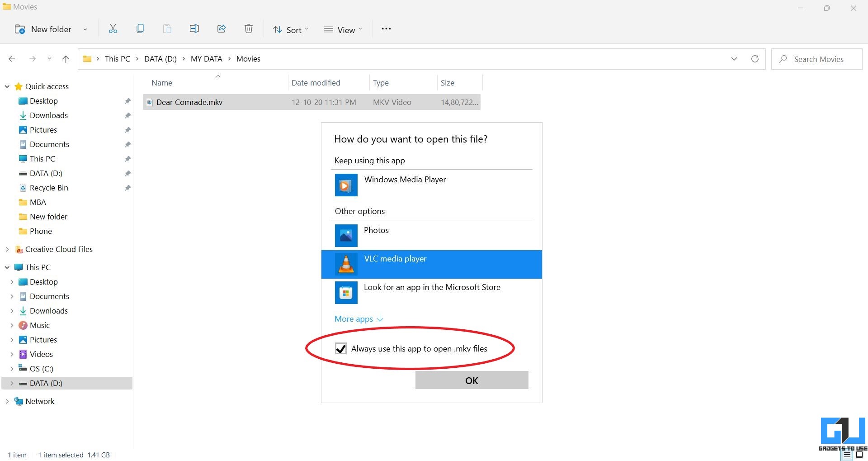Click the Copy icon in toolbar
The height and width of the screenshot is (461, 868).
point(140,29)
